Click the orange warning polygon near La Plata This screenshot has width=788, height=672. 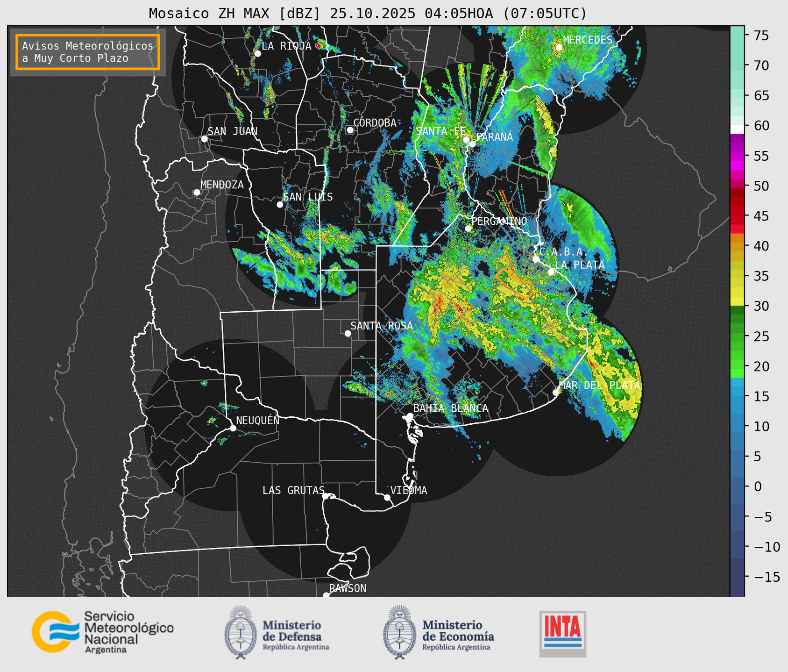click(515, 283)
